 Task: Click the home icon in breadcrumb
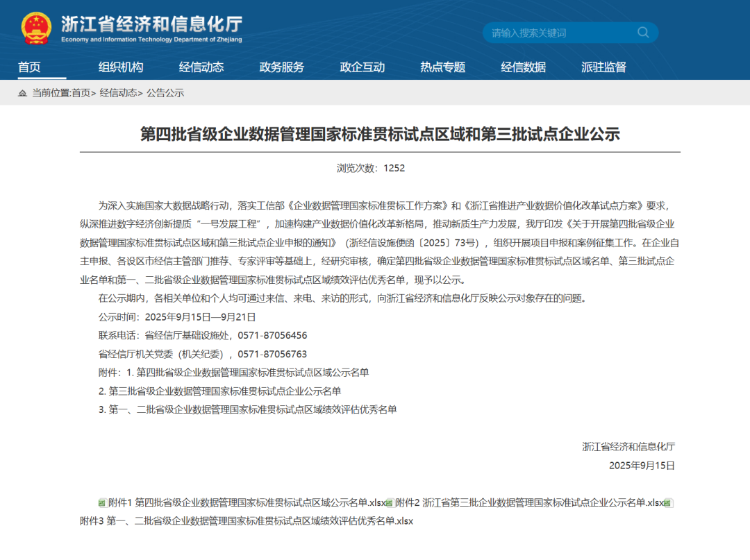pyautogui.click(x=23, y=93)
